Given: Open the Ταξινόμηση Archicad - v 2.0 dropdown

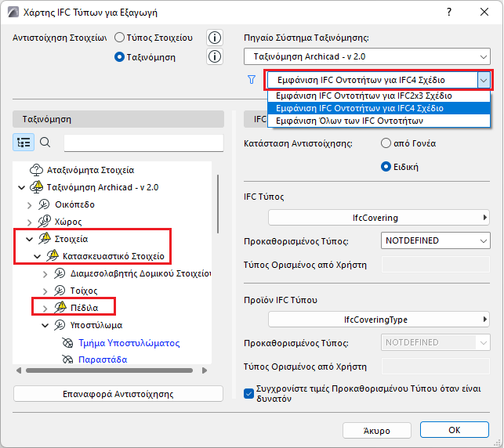Looking at the screenshot, I should click(x=367, y=56).
